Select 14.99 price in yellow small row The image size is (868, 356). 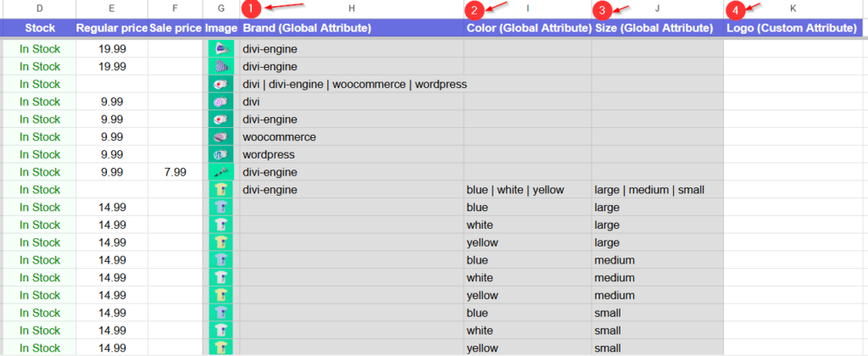(x=112, y=348)
